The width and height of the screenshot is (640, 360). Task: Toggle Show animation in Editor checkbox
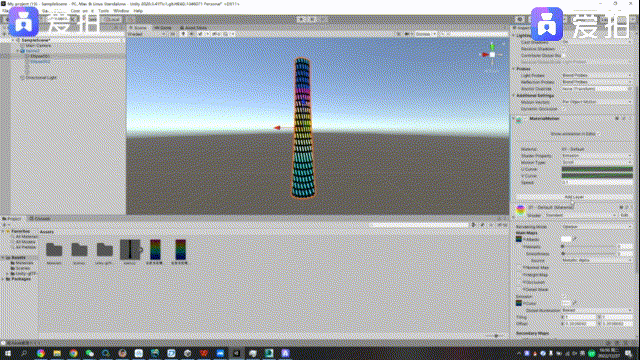pos(598,134)
